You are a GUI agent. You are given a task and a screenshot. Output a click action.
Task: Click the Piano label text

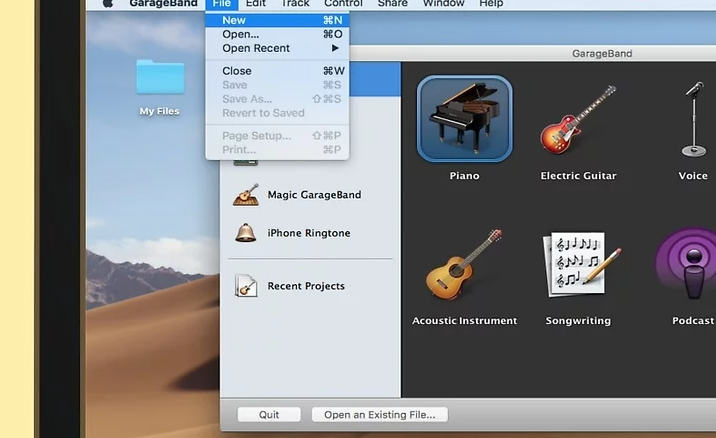(464, 176)
